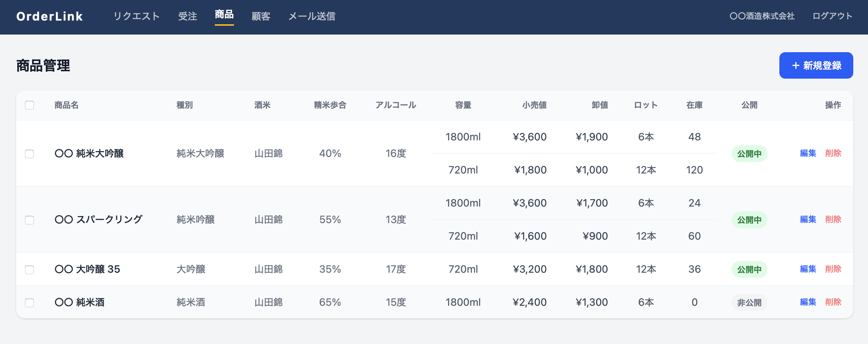Click the 純米吟醸 type cell

pos(196,219)
